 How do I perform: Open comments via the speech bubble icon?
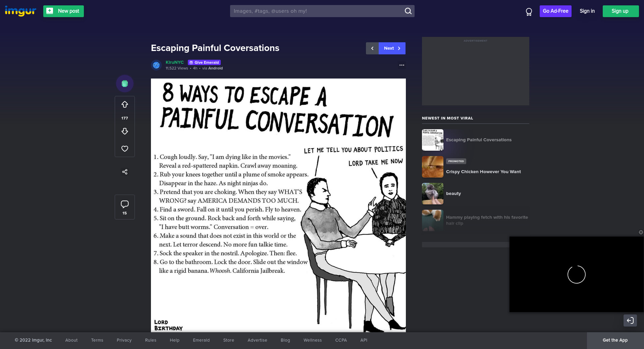tap(125, 204)
